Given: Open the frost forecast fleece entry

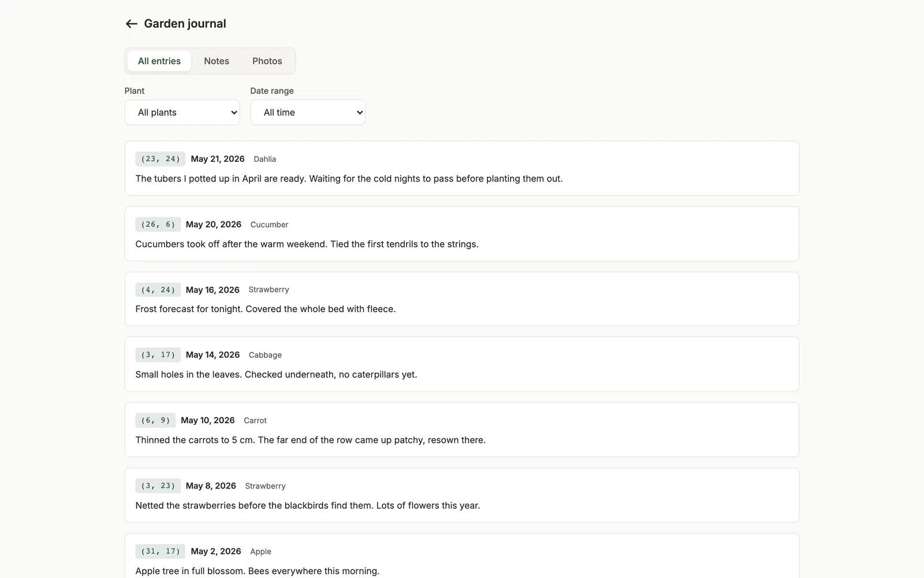Looking at the screenshot, I should pos(462,299).
